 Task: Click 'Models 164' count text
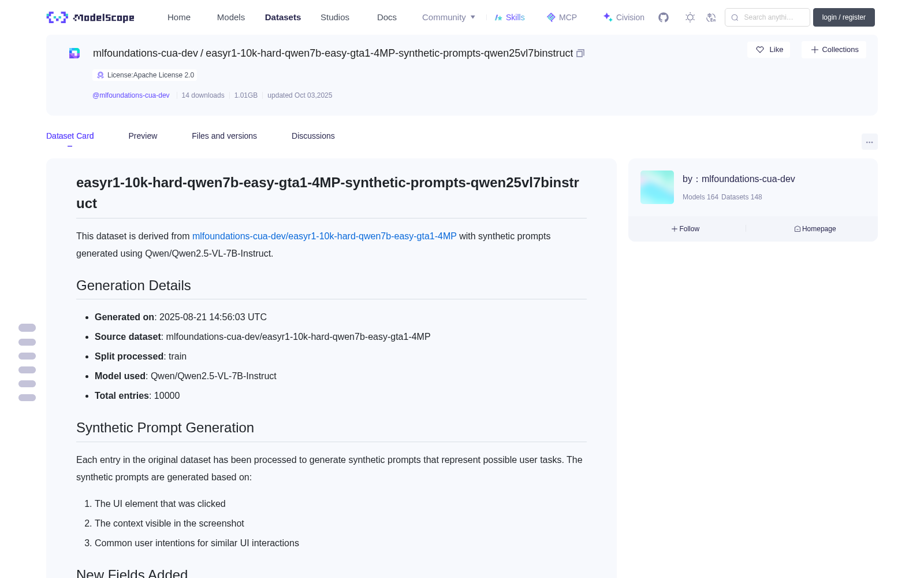point(701,197)
